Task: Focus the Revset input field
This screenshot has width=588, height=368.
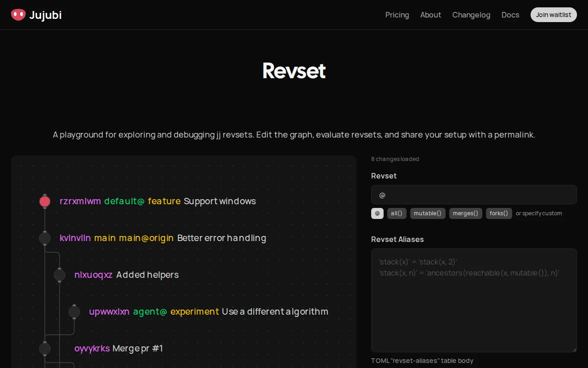Action: 474,195
